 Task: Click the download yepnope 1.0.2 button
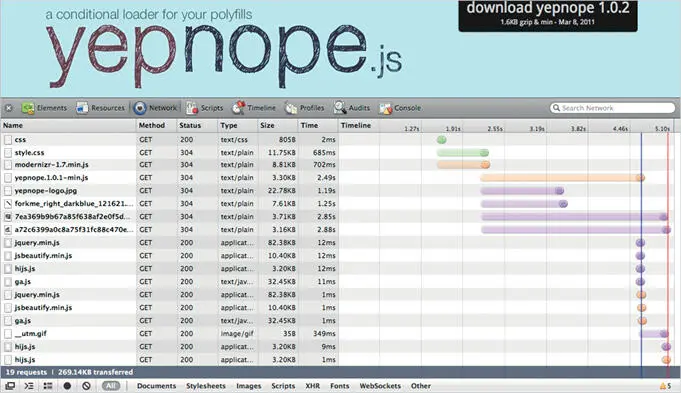point(548,16)
